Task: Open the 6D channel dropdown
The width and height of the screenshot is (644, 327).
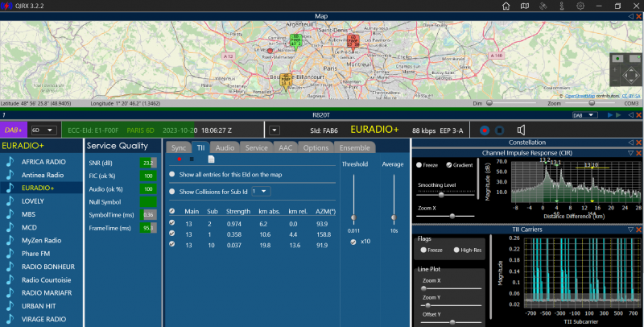Action: click(x=44, y=130)
